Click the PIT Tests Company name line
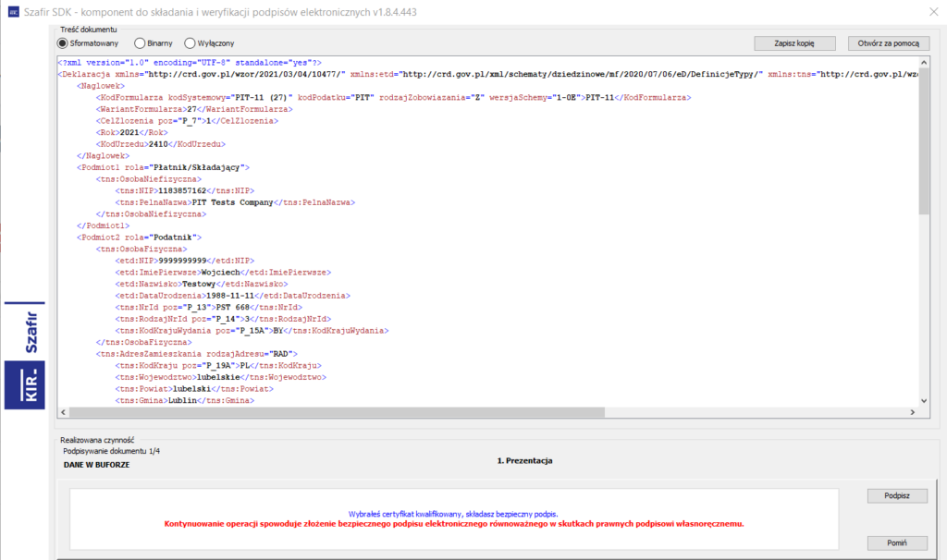Viewport: 947px width, 560px height. pyautogui.click(x=235, y=201)
